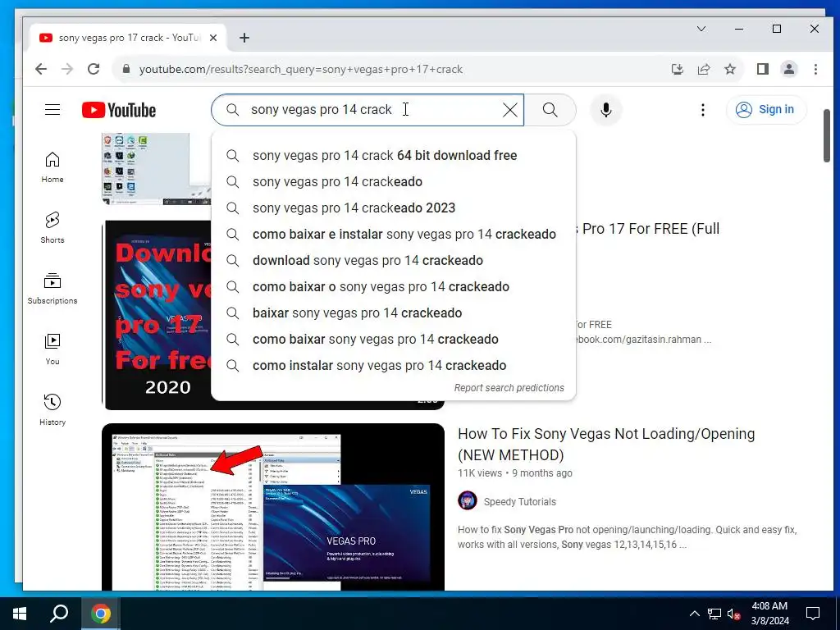Open Shorts from sidebar
840x630 pixels.
point(52,228)
